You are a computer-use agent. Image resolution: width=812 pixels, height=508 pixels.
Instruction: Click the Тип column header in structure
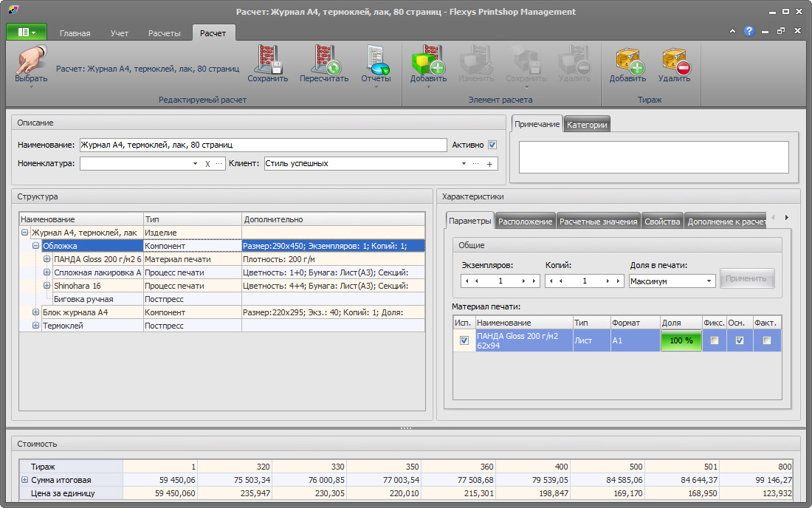click(x=192, y=219)
